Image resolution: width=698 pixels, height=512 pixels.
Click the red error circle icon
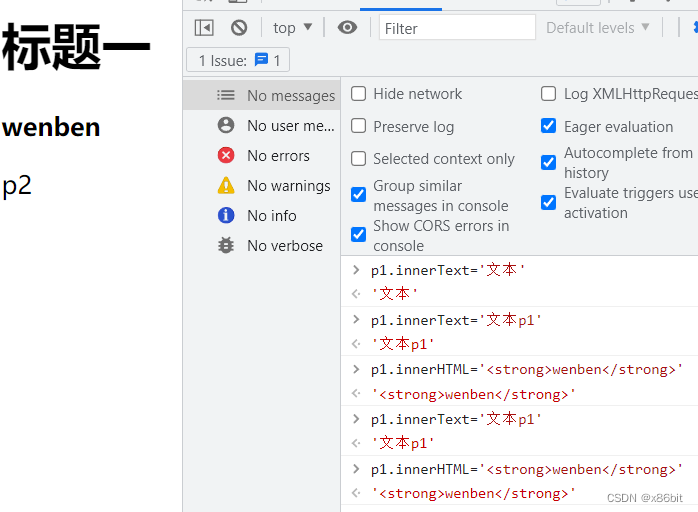(226, 155)
